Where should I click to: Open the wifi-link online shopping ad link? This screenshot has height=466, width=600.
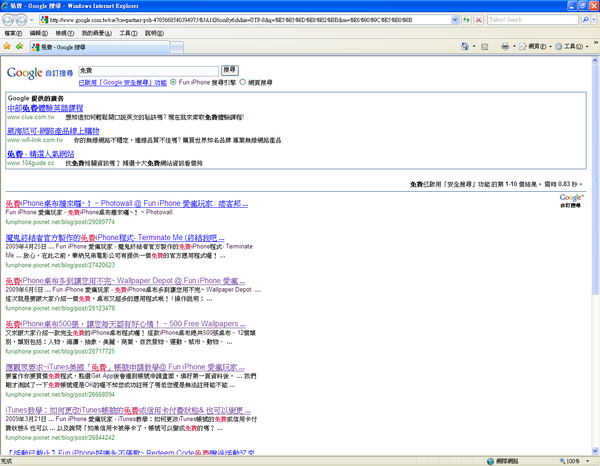pyautogui.click(x=53, y=131)
